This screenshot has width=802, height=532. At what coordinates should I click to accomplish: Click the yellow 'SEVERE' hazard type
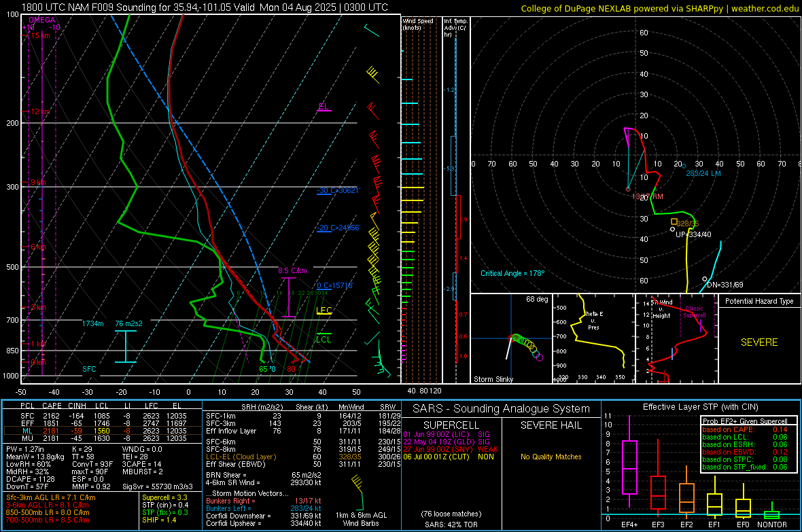point(759,342)
